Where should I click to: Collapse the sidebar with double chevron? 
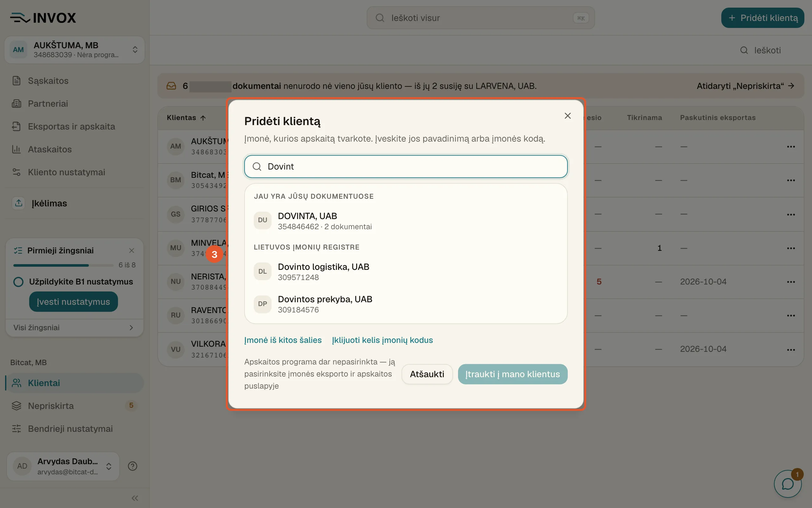click(135, 498)
